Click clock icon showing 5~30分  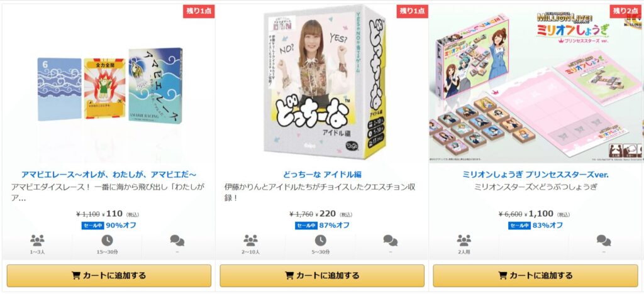320,240
